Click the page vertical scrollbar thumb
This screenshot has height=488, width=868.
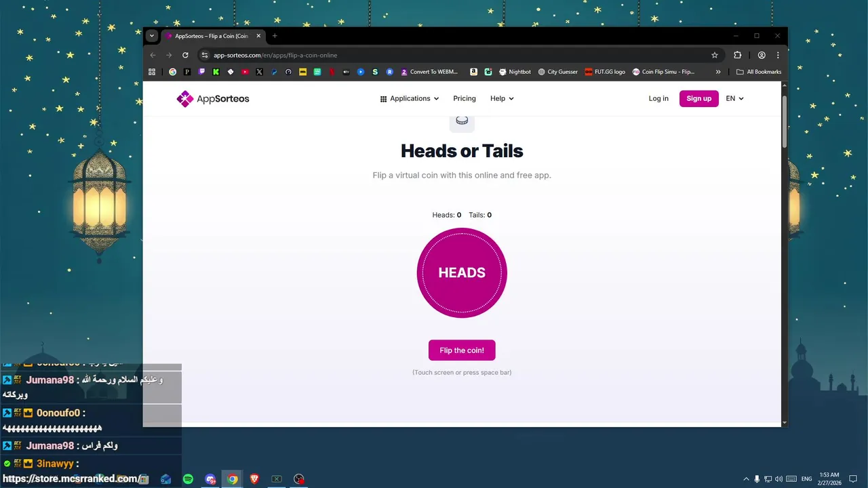(x=785, y=121)
